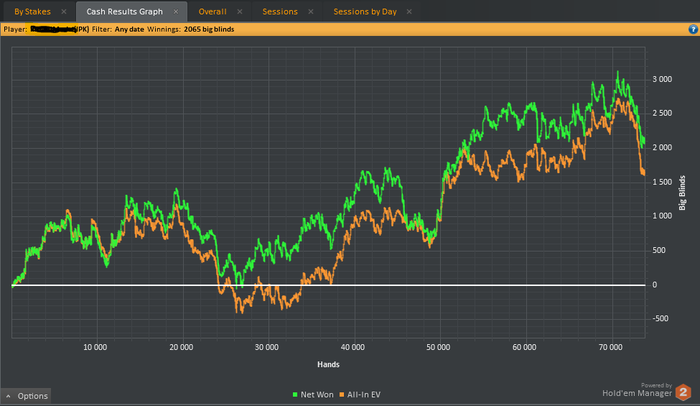Image resolution: width=700 pixels, height=406 pixels.
Task: Click the Hold'em Manager 2 logo icon
Action: pyautogui.click(x=683, y=393)
